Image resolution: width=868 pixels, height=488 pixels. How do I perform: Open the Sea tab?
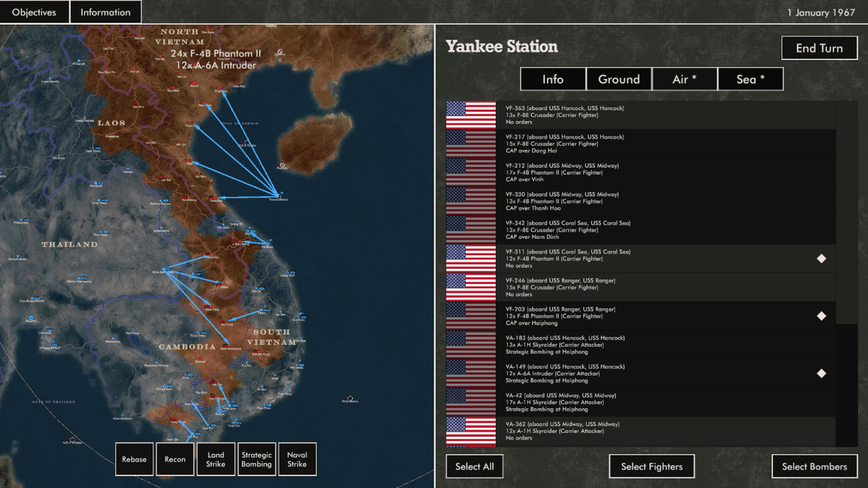tap(750, 79)
